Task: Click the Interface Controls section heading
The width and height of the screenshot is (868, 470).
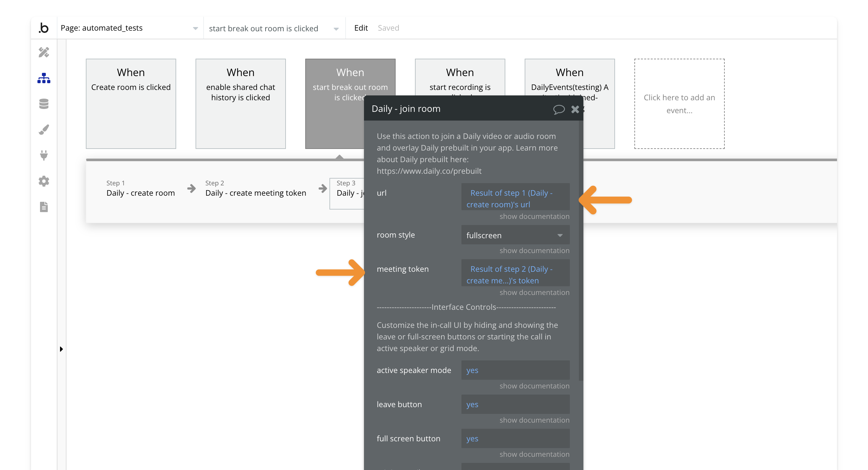Action: click(x=466, y=307)
